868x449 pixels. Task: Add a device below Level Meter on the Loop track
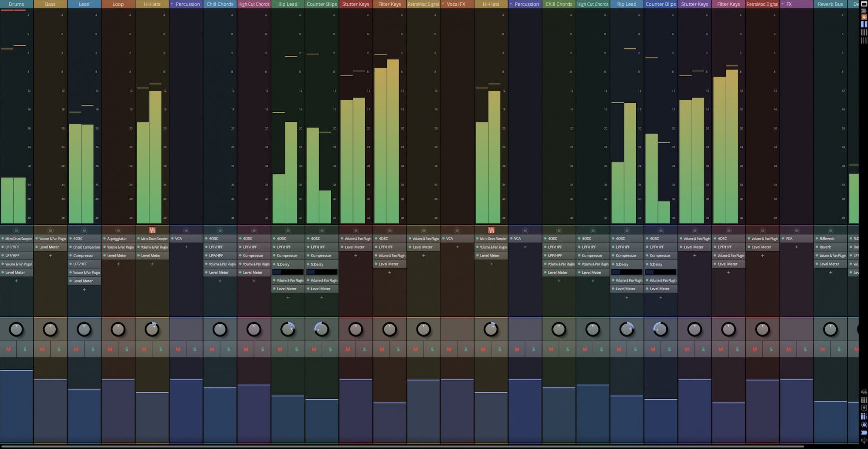[x=118, y=264]
